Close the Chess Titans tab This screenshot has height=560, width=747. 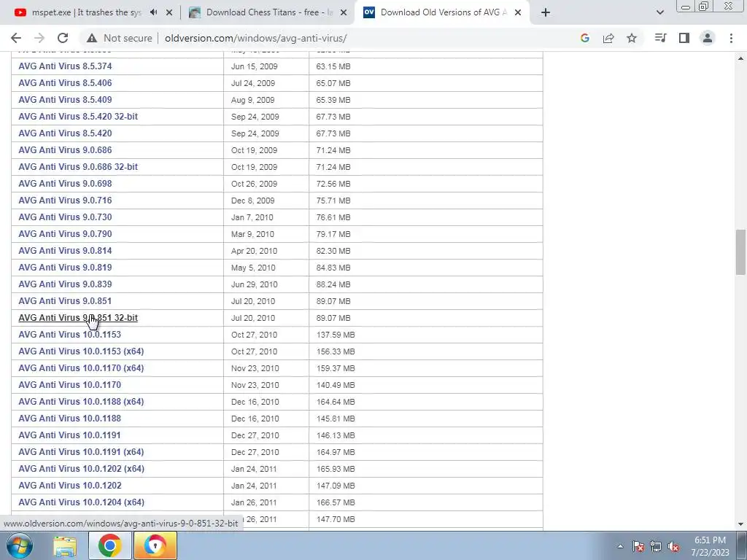(344, 13)
